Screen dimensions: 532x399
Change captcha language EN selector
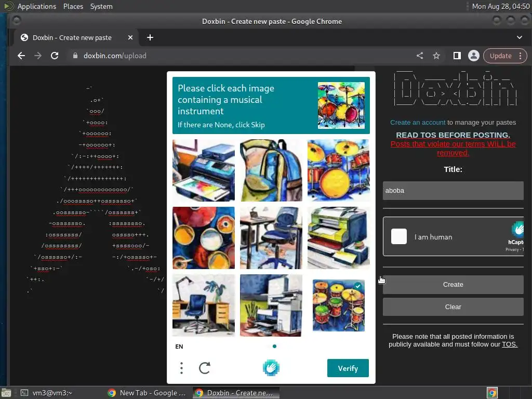(x=179, y=347)
